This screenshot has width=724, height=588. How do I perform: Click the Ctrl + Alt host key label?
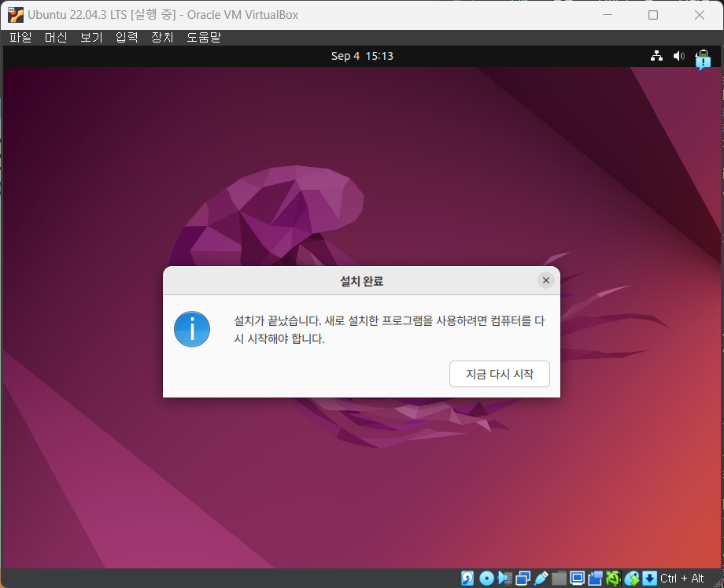(682, 579)
